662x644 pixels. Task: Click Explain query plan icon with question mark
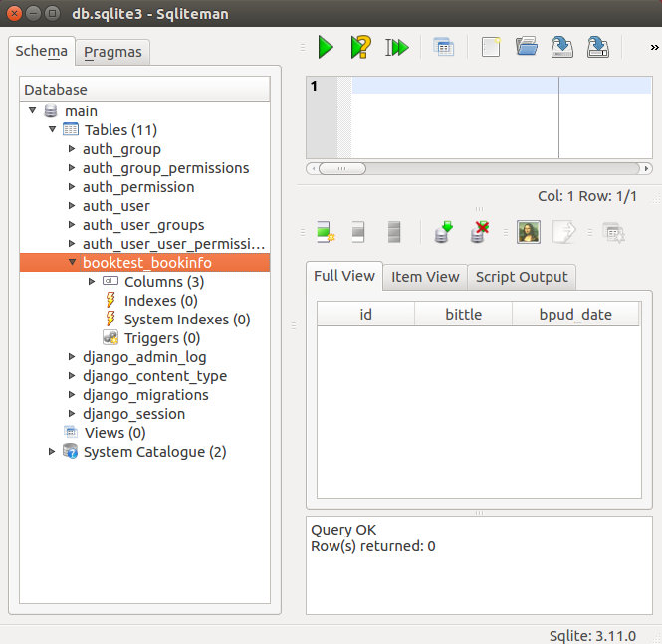361,47
